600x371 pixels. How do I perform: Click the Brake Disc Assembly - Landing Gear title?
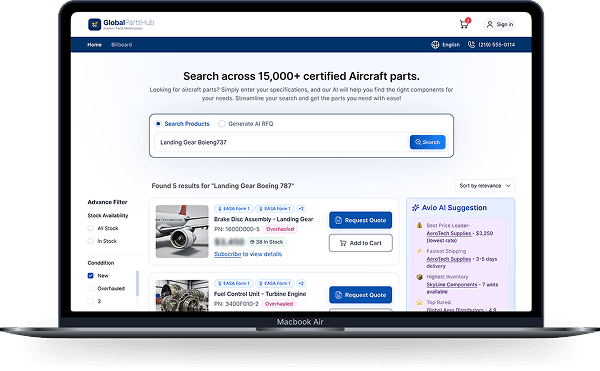263,219
